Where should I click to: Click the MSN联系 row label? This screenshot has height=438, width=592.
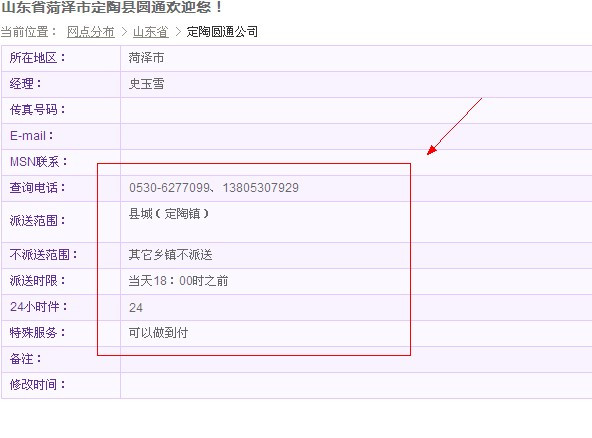[x=39, y=162]
